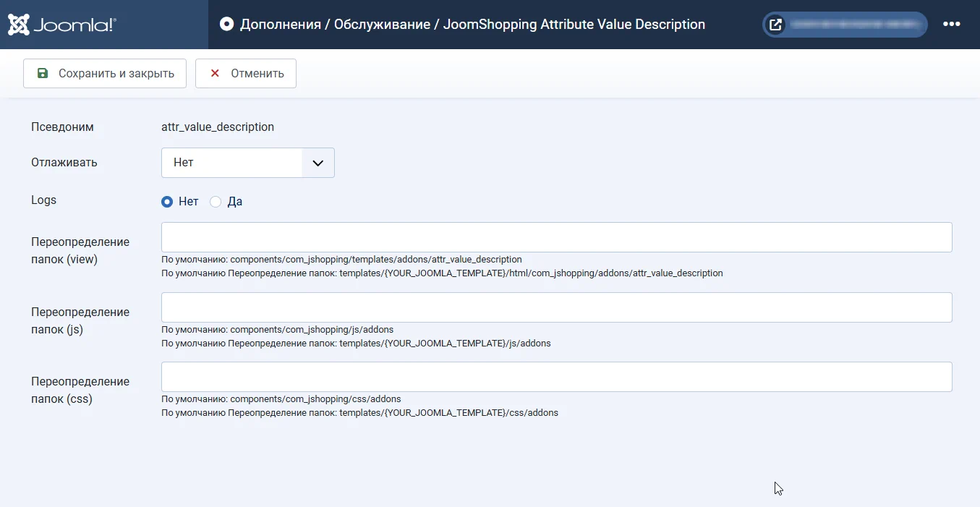
Task: Click hint text components/com_jshopping/css/addons
Action: click(x=315, y=399)
